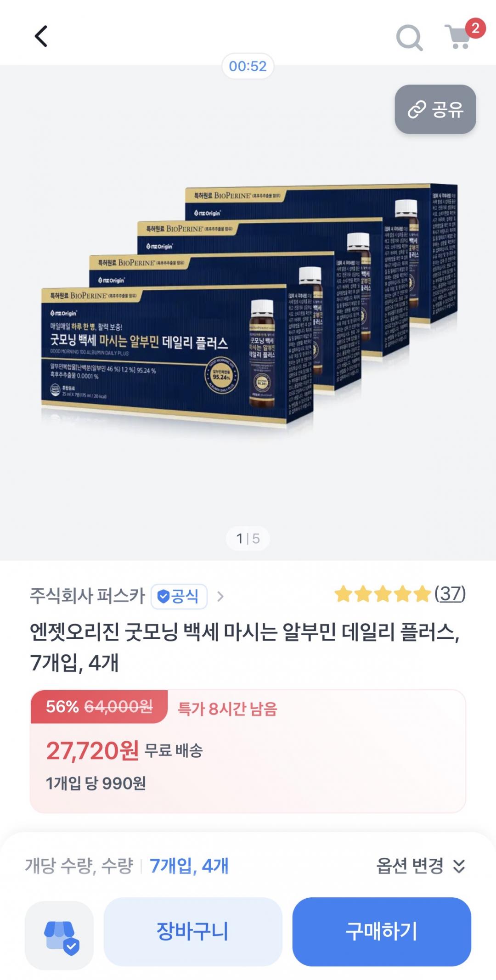Tap the 1|5 image page indicator
Image resolution: width=496 pixels, height=980 pixels.
pyautogui.click(x=248, y=538)
